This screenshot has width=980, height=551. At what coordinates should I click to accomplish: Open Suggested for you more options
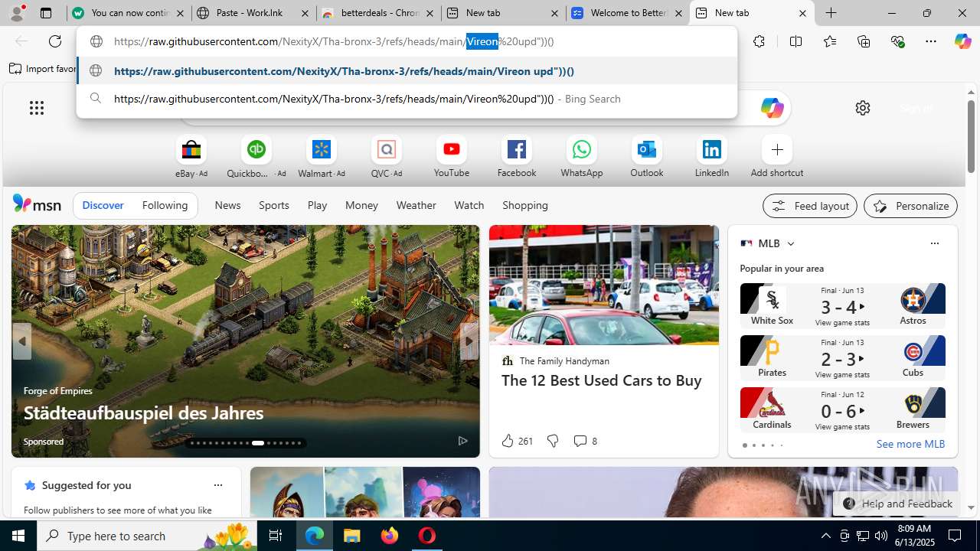(217, 485)
